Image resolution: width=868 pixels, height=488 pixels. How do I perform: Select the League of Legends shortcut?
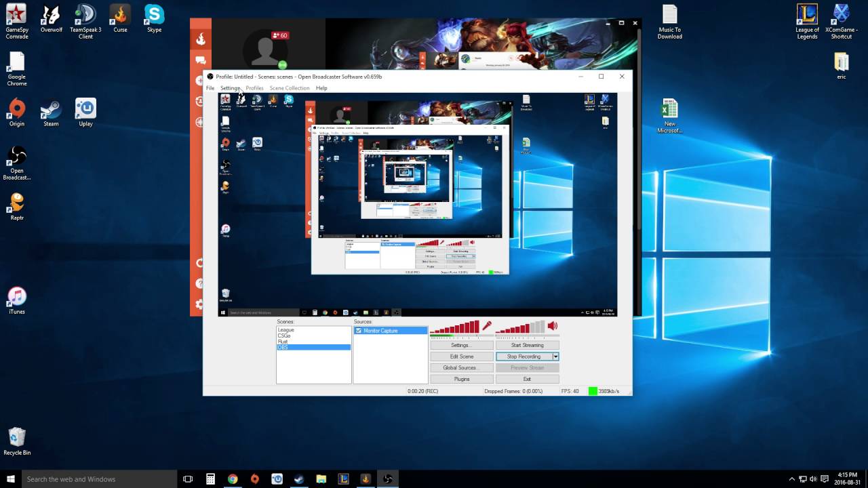(807, 22)
